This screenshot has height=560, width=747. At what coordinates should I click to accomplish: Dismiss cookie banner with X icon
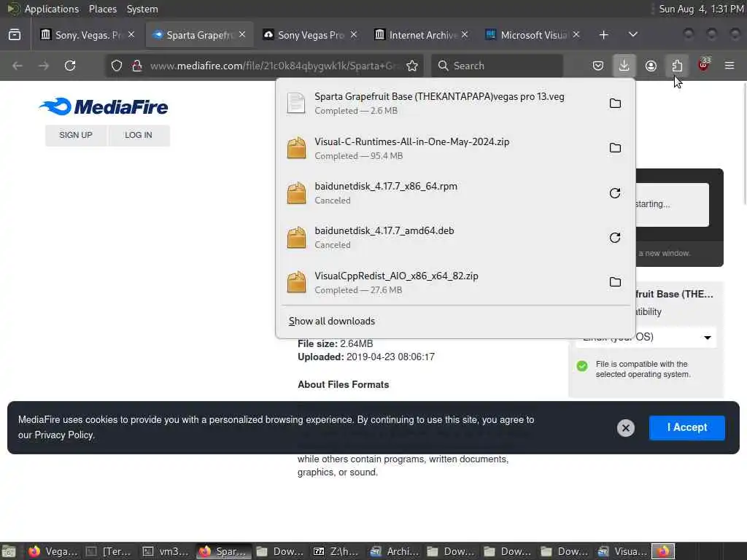coord(625,428)
